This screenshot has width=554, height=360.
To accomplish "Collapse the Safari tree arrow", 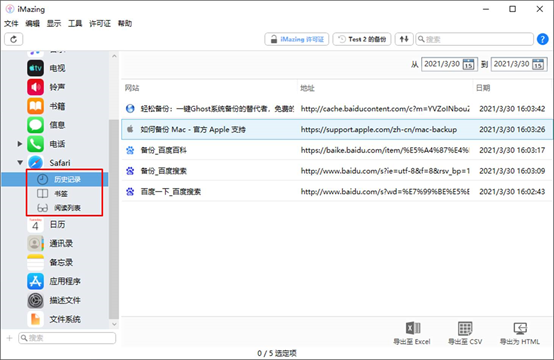I will 20,163.
